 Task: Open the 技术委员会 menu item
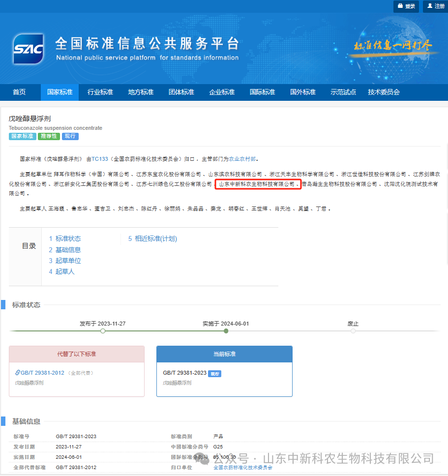[384, 92]
